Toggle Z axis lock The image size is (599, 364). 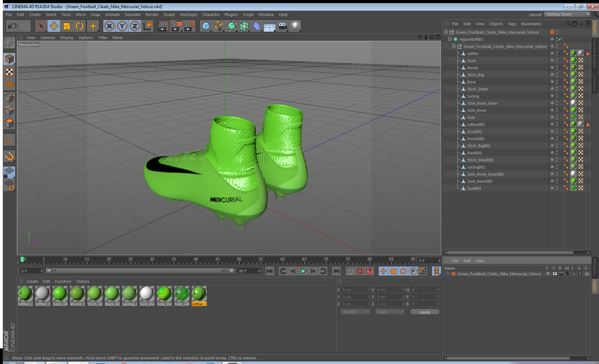pyautogui.click(x=135, y=26)
